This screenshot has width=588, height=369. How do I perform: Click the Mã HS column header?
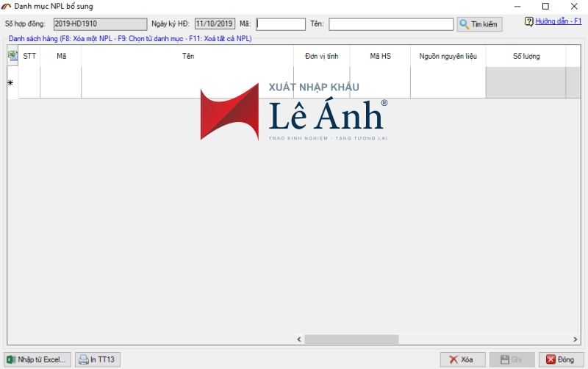(x=380, y=56)
